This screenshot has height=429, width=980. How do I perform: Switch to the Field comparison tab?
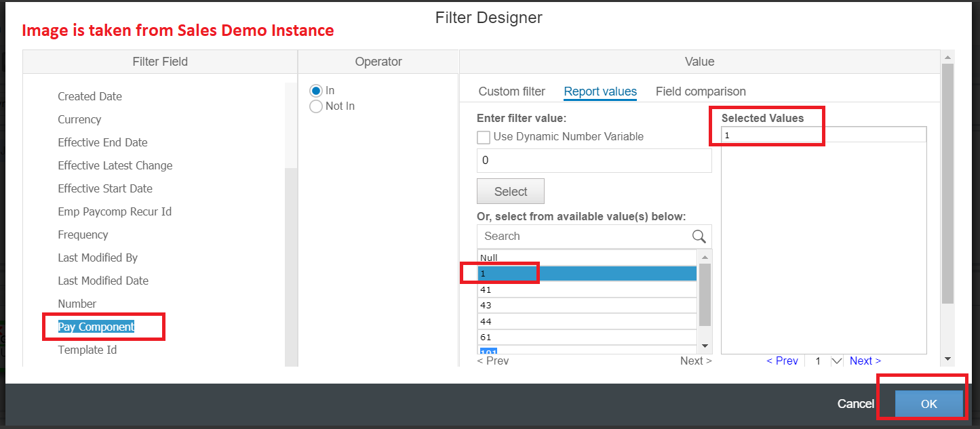(x=701, y=91)
